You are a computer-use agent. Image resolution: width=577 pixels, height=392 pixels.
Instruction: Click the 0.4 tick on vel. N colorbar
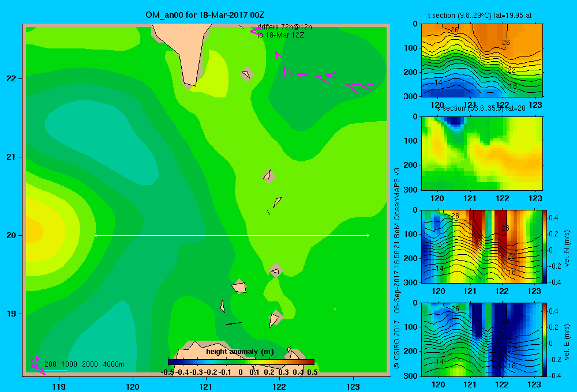(553, 218)
